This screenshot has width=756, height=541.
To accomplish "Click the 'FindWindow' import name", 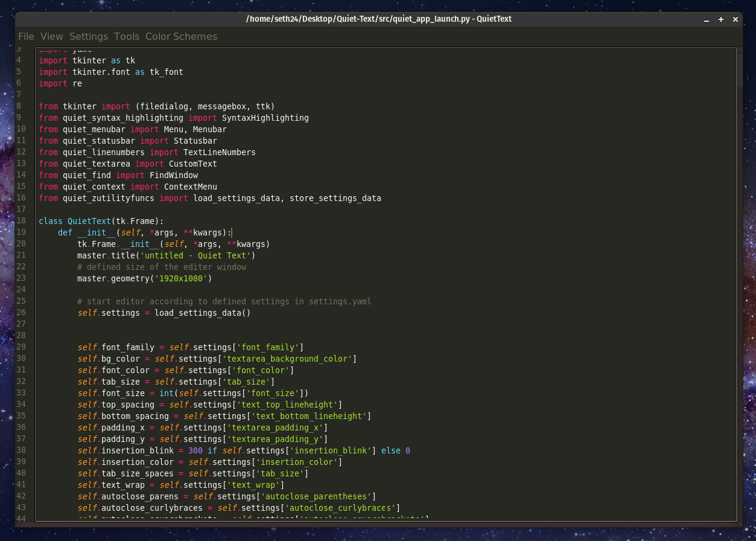I will (x=173, y=175).
